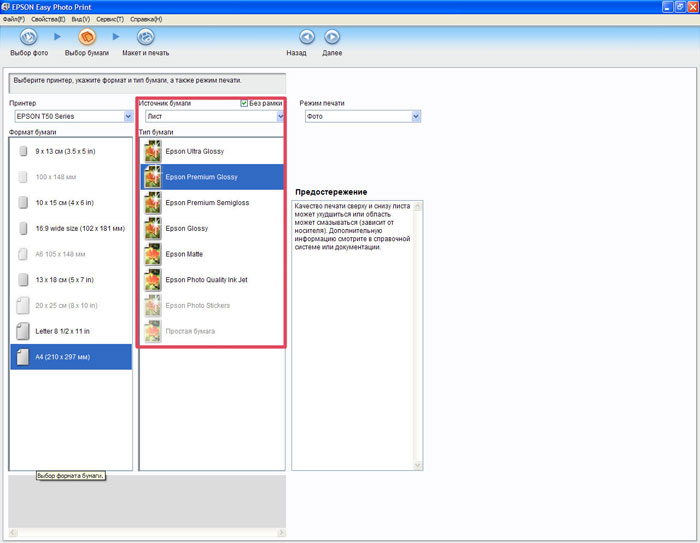Select the text Letter 8 1/2 x 11 in

62,331
